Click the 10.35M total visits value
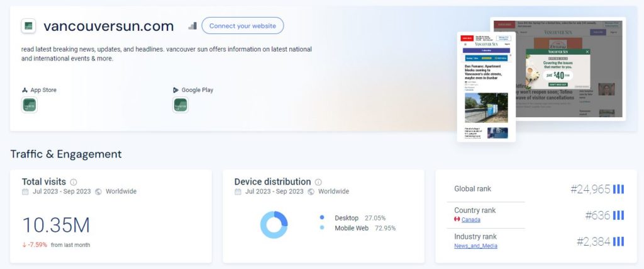 (56, 226)
